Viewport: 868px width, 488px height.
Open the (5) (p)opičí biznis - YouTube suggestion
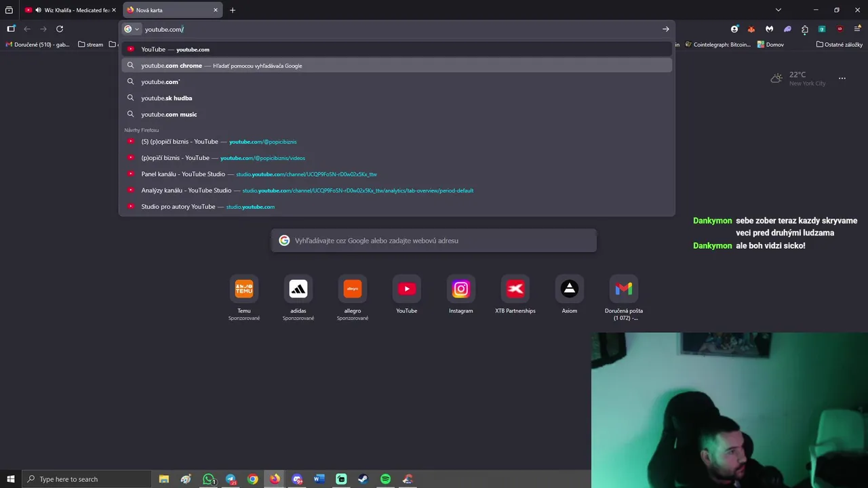(397, 142)
